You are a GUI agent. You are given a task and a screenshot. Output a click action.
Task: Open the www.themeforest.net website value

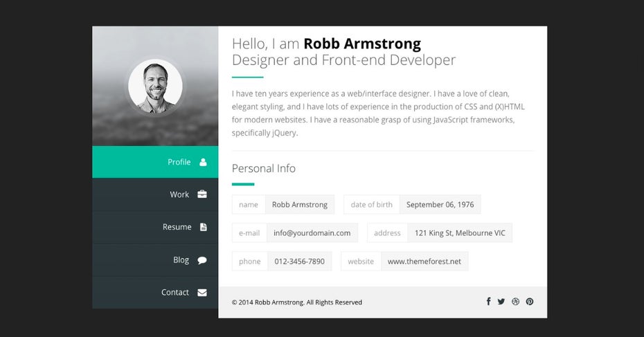pyautogui.click(x=424, y=261)
